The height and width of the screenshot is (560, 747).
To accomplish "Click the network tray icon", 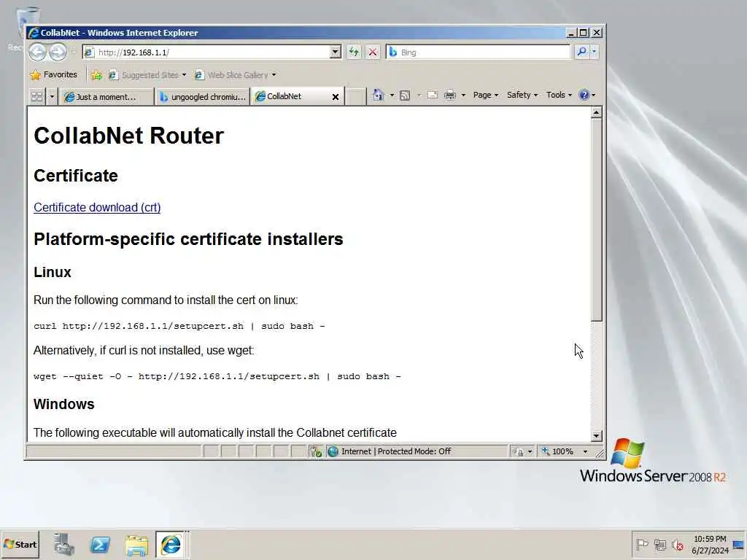I will click(x=659, y=544).
